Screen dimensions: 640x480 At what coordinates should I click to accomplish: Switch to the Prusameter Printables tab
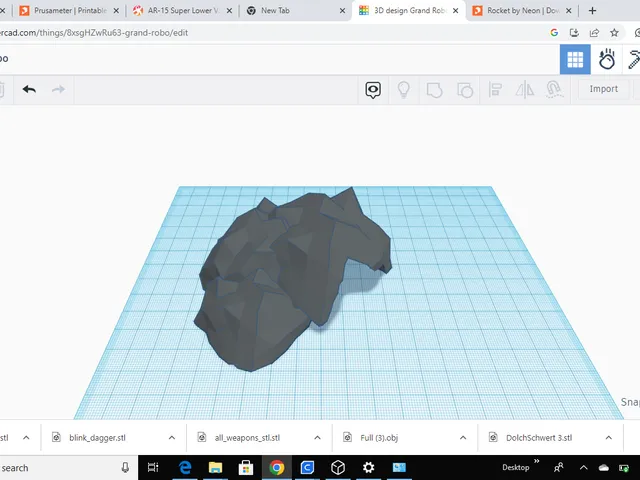coord(69,11)
